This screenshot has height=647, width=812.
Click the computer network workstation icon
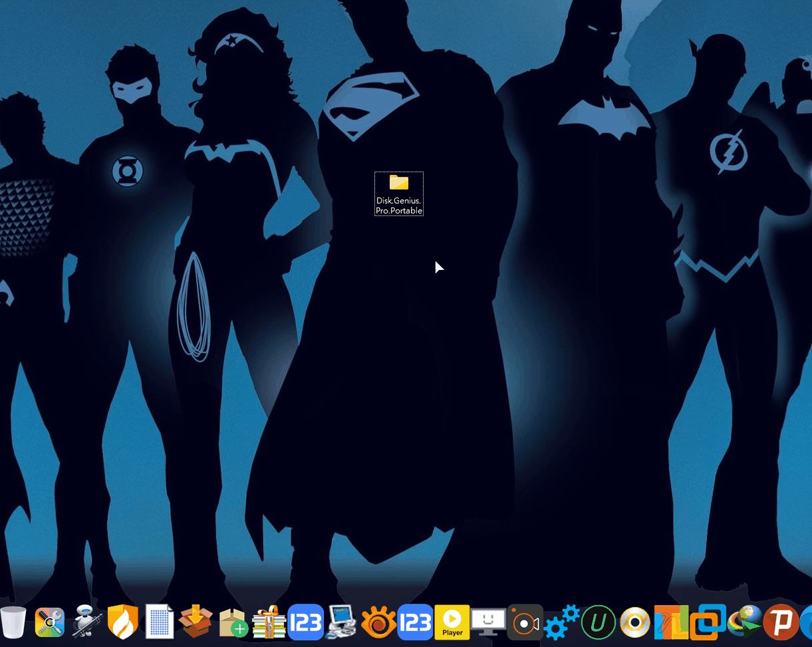click(x=342, y=622)
